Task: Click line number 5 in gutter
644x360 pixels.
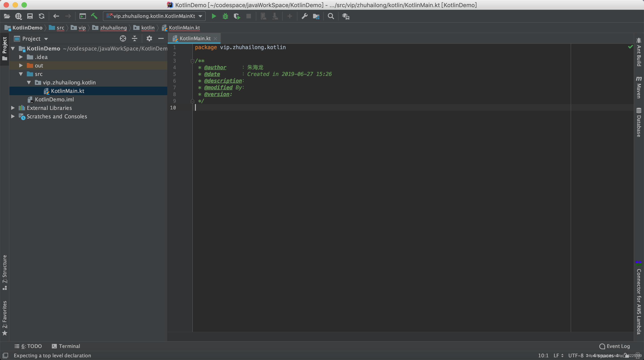Action: click(x=174, y=74)
